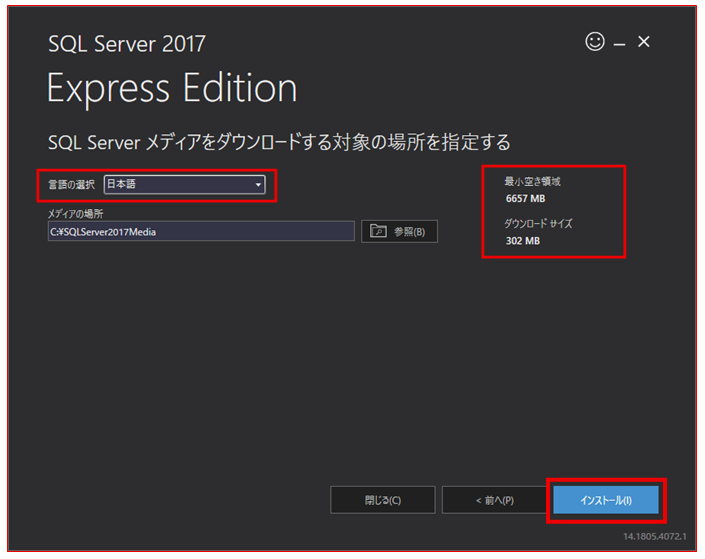Image resolution: width=705 pixels, height=559 pixels.
Task: Click the メディアの場所 path input field
Action: pyautogui.click(x=201, y=231)
